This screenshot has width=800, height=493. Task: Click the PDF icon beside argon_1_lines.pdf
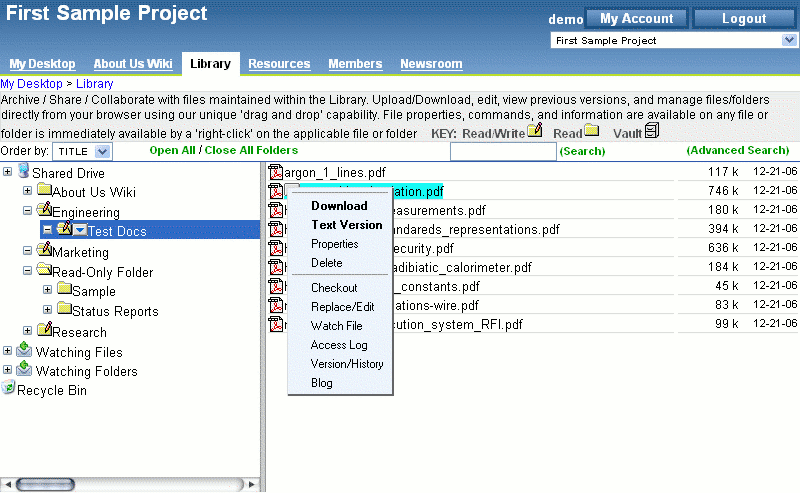[276, 172]
